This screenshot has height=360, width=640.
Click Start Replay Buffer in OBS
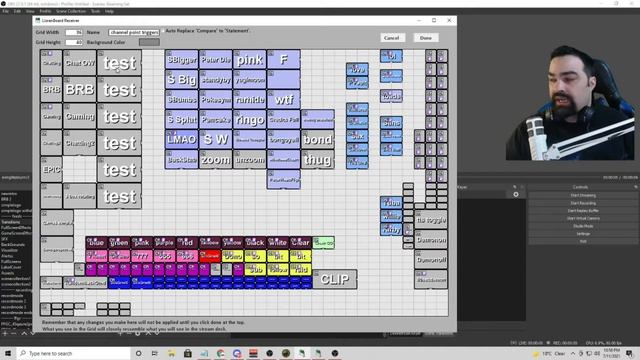(x=583, y=211)
